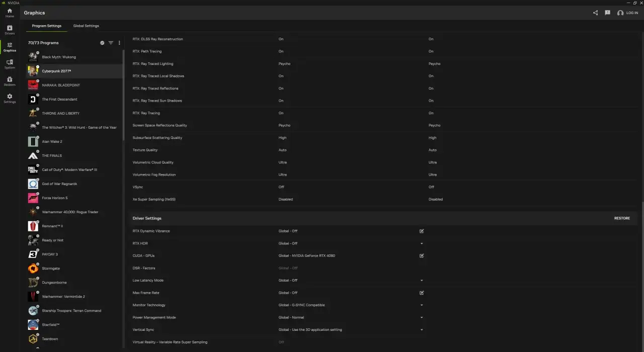Select NARAKA: BLADEPOINT game icon

33,85
